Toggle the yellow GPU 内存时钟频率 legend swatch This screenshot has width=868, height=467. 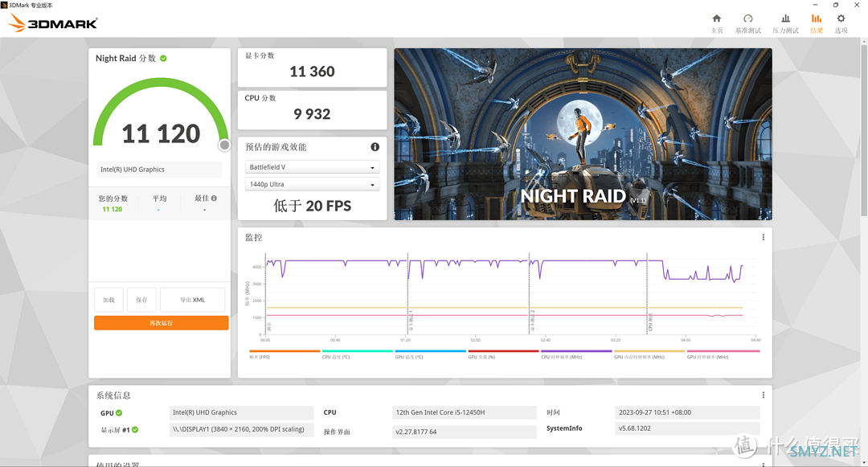pos(649,350)
